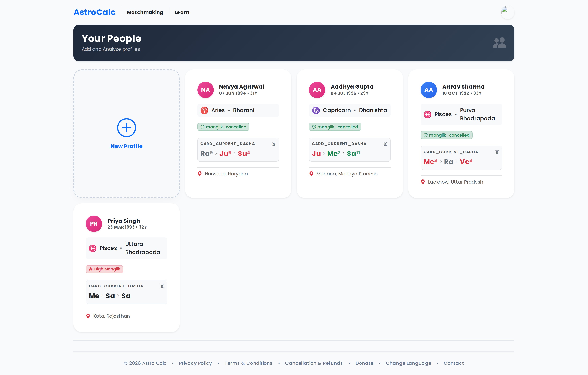Click the NA avatar for Navya Agarwal
The width and height of the screenshot is (588, 375).
tap(205, 90)
